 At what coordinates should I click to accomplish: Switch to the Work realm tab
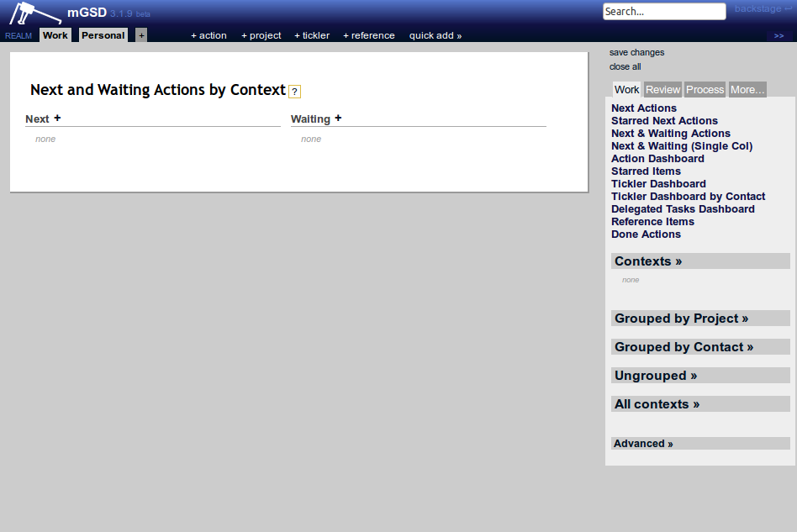[55, 35]
